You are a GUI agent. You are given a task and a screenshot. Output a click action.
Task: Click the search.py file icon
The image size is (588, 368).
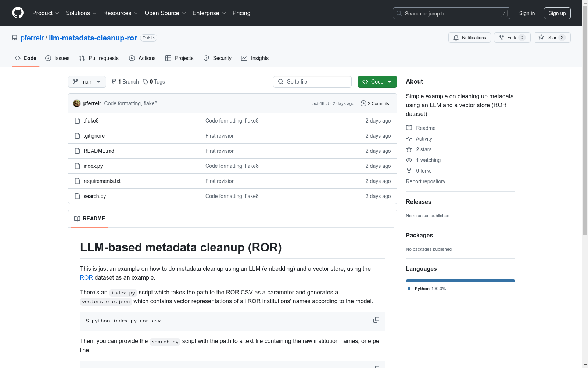click(77, 196)
